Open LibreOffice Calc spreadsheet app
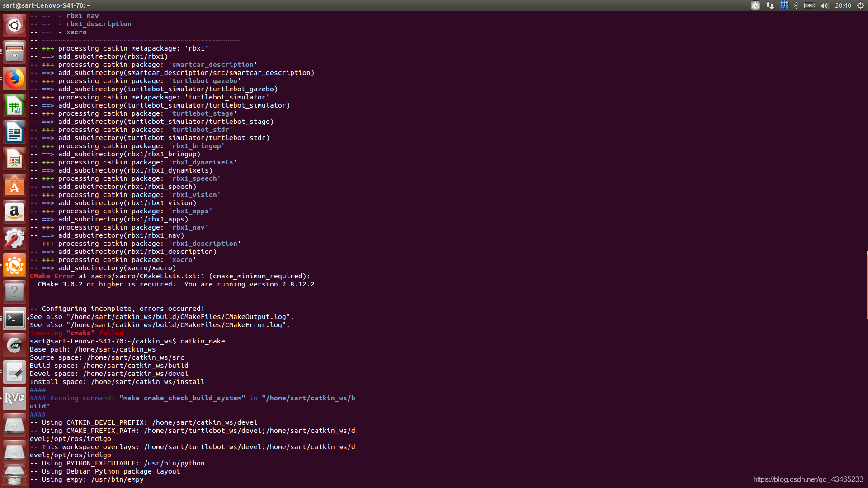This screenshot has height=488, width=868. click(14, 106)
